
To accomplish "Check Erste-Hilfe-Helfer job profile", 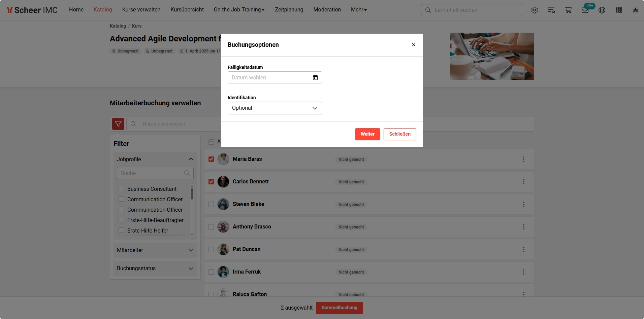I will pos(121,230).
